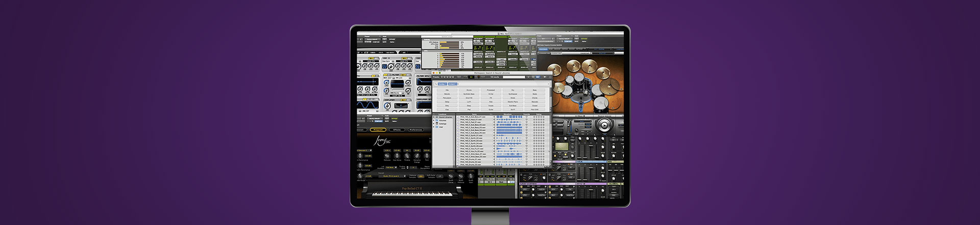980x225 pixels.
Task: Open the Effects tab in Ivory plugin
Action: pos(397,130)
